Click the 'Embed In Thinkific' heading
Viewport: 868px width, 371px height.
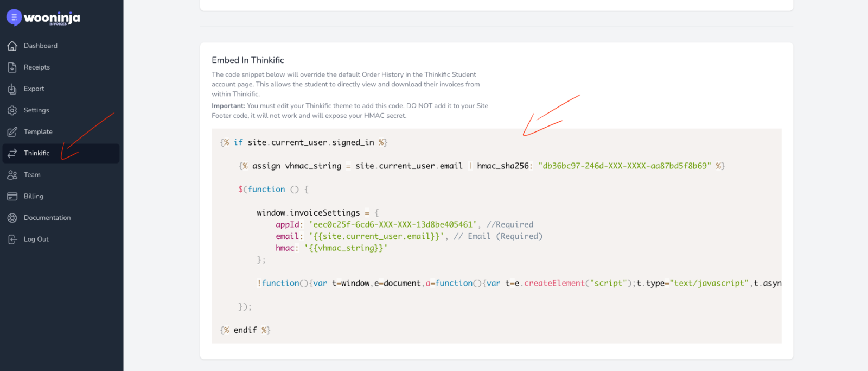pyautogui.click(x=248, y=60)
